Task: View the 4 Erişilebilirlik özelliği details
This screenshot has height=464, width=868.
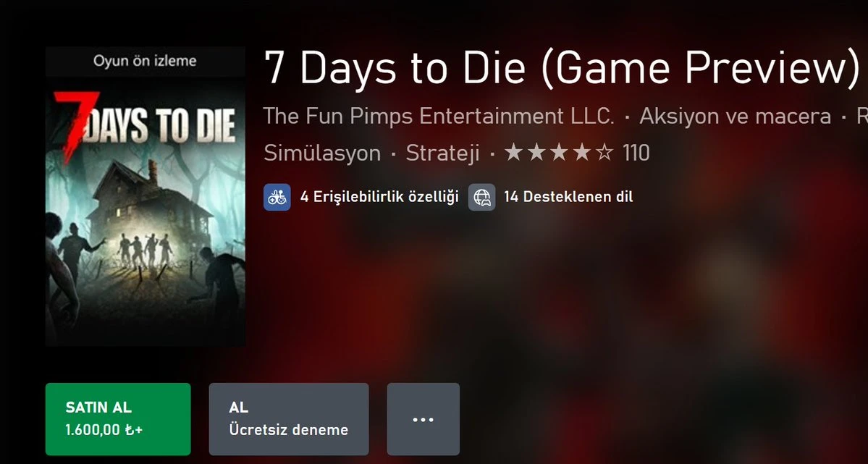Action: point(379,197)
